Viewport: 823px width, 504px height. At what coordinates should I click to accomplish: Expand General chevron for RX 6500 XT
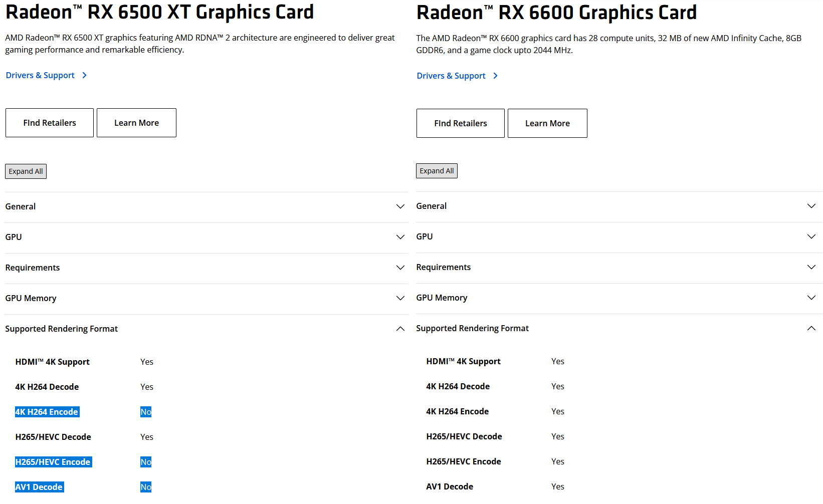point(400,206)
